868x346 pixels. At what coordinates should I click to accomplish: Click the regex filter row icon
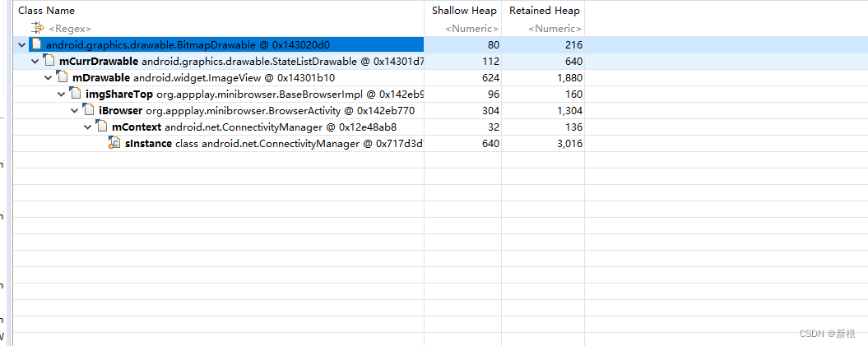pos(38,28)
